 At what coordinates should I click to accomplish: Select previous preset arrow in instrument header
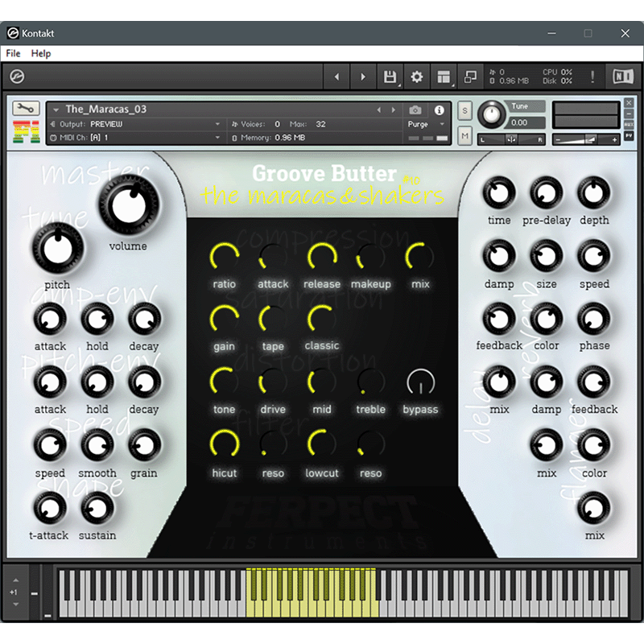pos(379,110)
